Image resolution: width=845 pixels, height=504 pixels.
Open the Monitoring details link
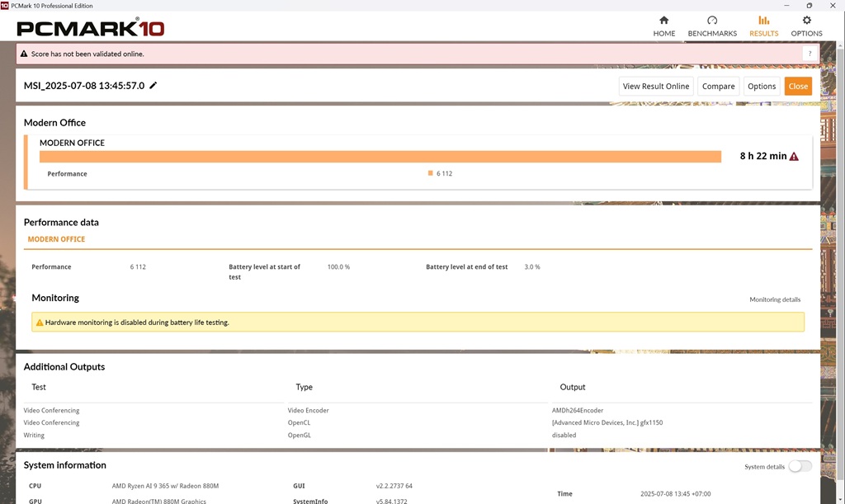(775, 299)
